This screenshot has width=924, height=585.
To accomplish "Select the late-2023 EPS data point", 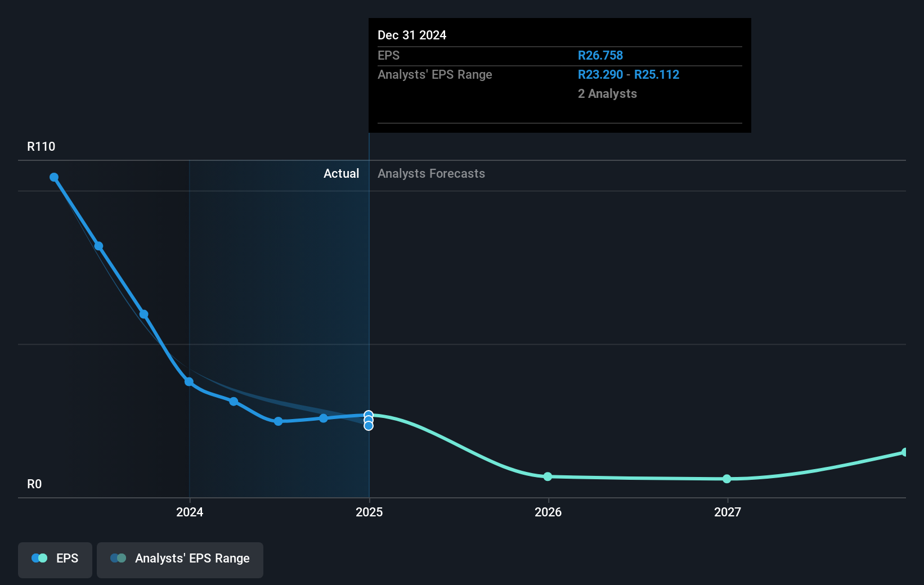I will coord(144,314).
